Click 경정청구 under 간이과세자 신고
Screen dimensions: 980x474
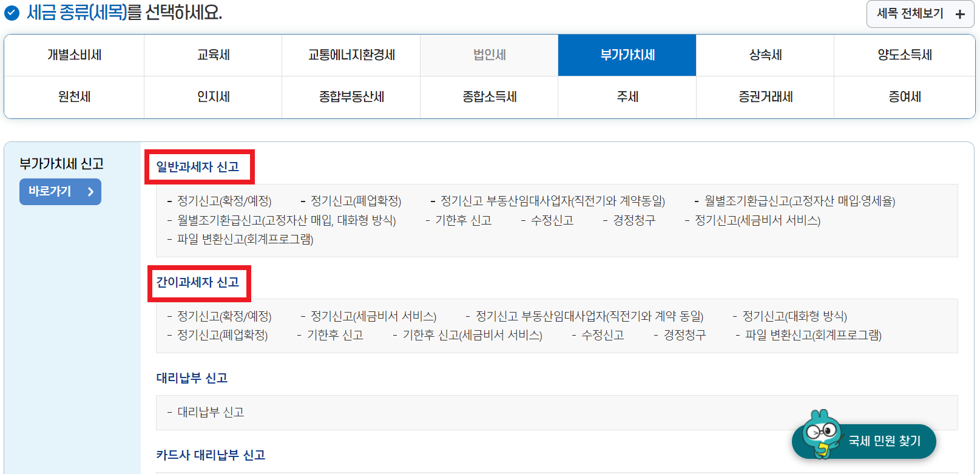[x=684, y=335]
